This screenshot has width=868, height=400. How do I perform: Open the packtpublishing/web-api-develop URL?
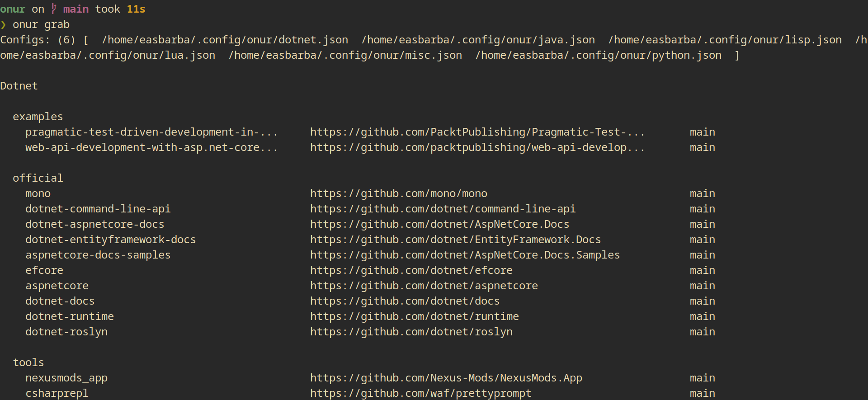coord(477,147)
